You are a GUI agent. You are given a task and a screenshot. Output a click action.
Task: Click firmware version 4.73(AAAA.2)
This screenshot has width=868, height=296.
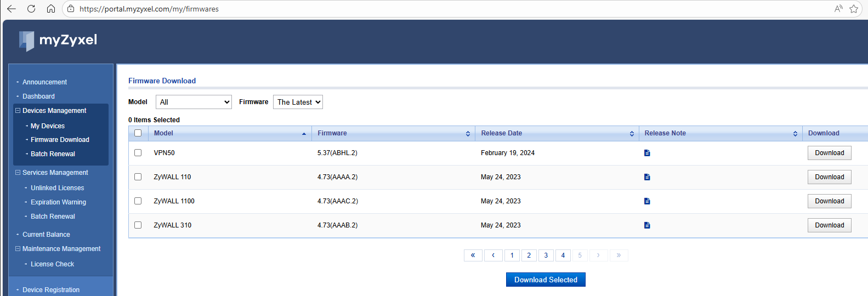pos(337,177)
